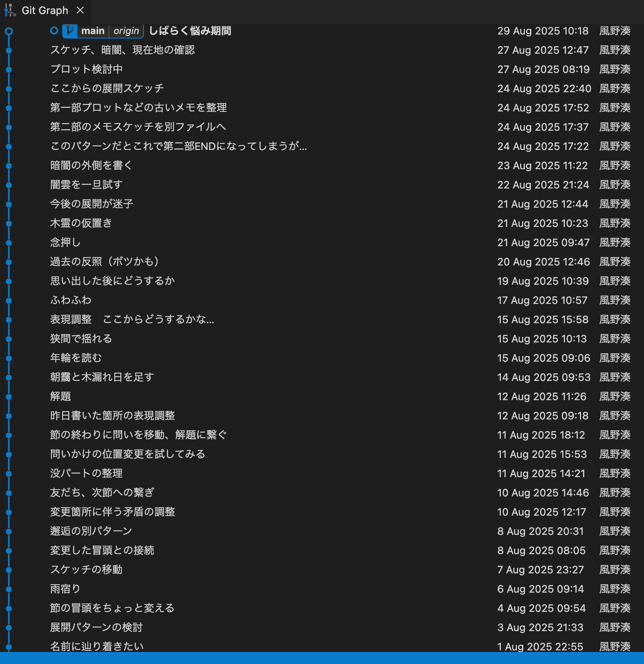Select commit 'しばらく悩み期間'
The height and width of the screenshot is (664, 644).
[x=190, y=31]
